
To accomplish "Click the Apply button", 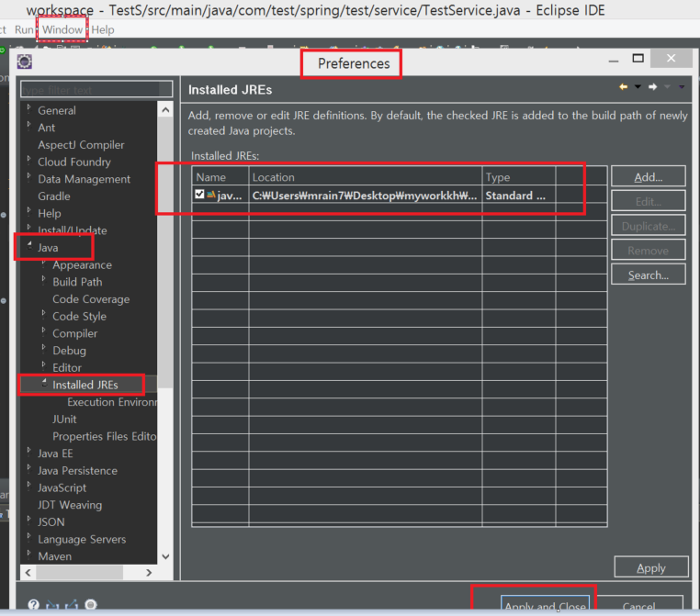I will 651,567.
